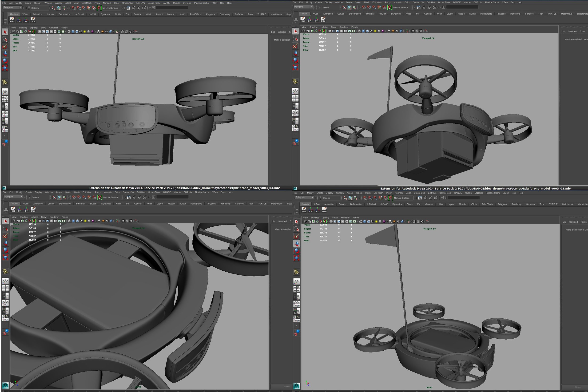Click the Verts count 373990 in the top-right viewport
The image size is (588, 392).
click(x=322, y=34)
